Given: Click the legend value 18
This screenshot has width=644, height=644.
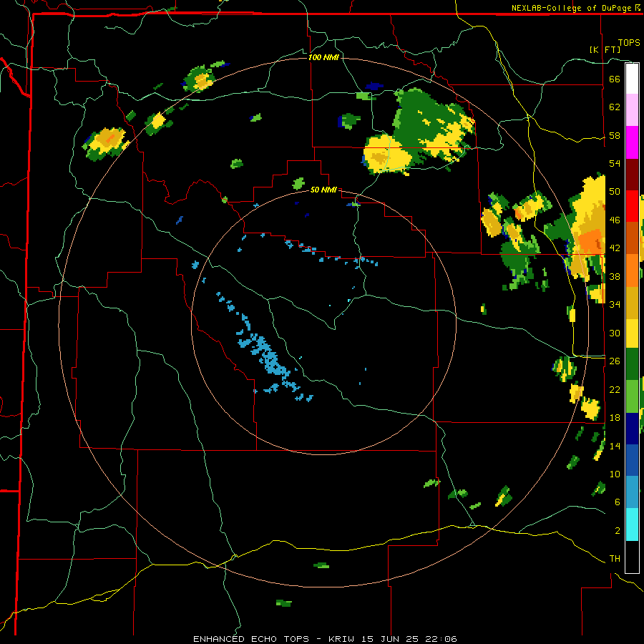Looking at the screenshot, I should coord(615,418).
